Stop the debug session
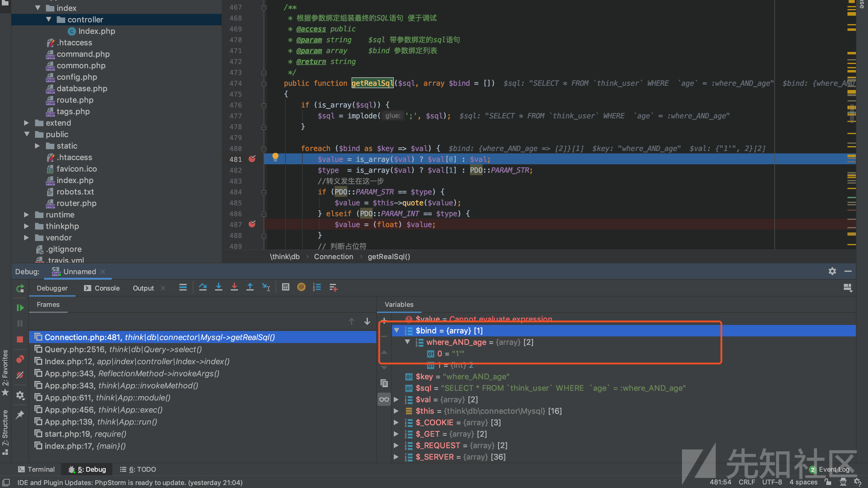 (x=20, y=339)
